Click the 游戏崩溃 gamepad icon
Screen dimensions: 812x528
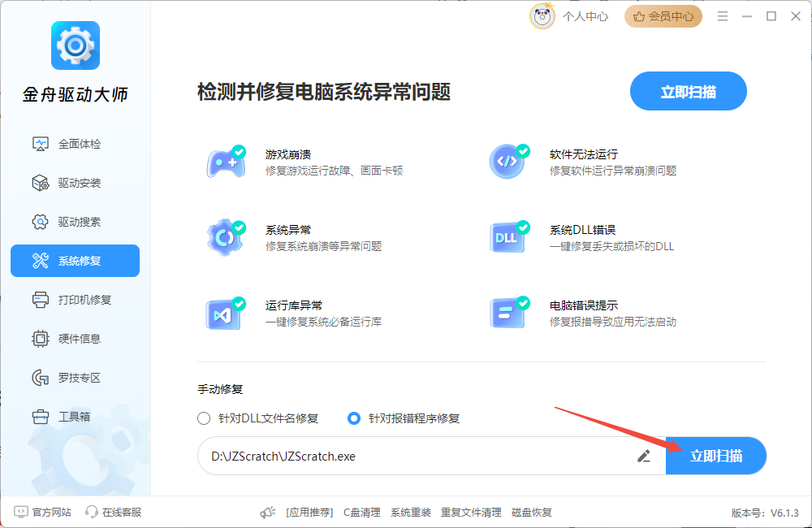tap(227, 162)
